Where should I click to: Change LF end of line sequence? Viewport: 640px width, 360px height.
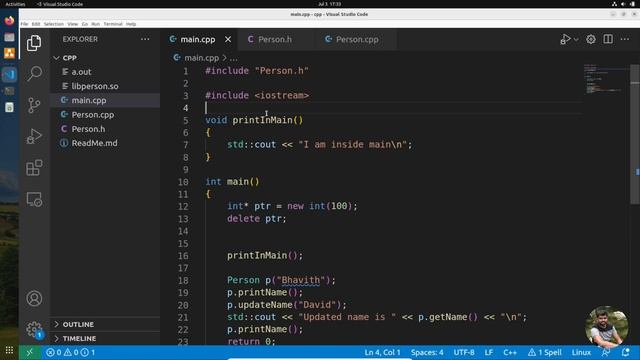(489, 352)
